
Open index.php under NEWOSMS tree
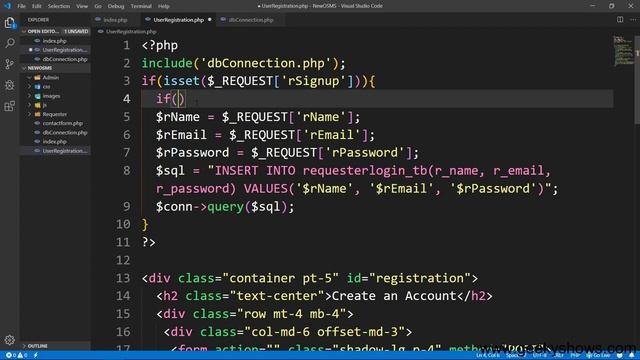coord(55,142)
